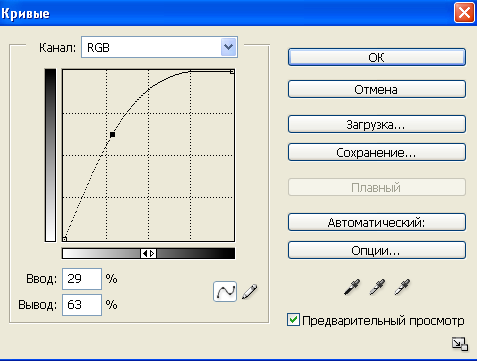Pick the white point eyedropper

coord(403,287)
